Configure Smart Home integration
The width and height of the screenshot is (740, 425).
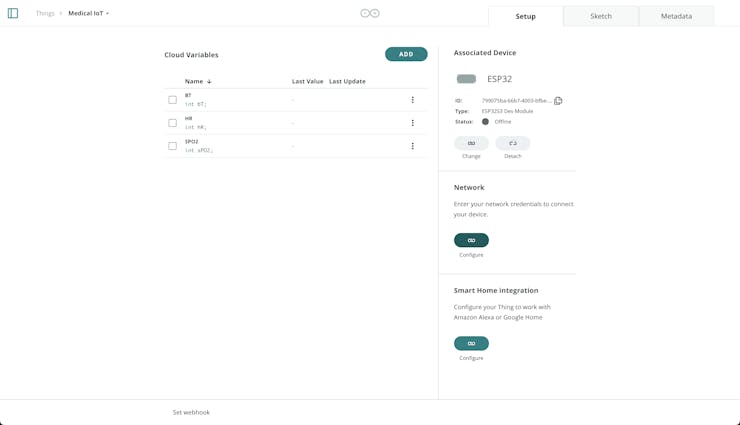471,343
